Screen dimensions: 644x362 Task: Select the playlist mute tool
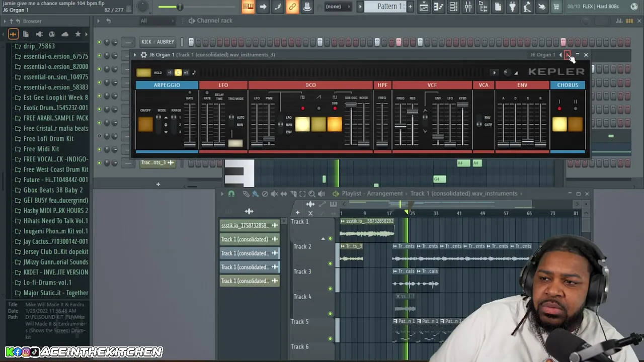click(274, 194)
